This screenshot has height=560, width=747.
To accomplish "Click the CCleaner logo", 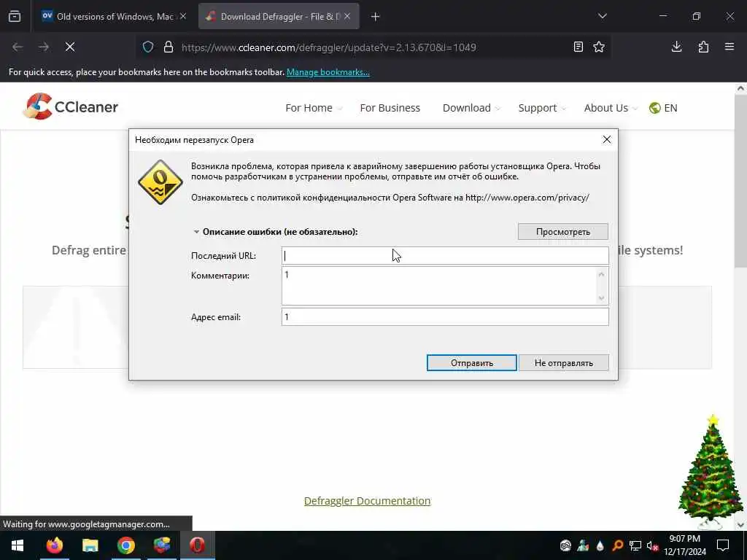I will coord(71,106).
